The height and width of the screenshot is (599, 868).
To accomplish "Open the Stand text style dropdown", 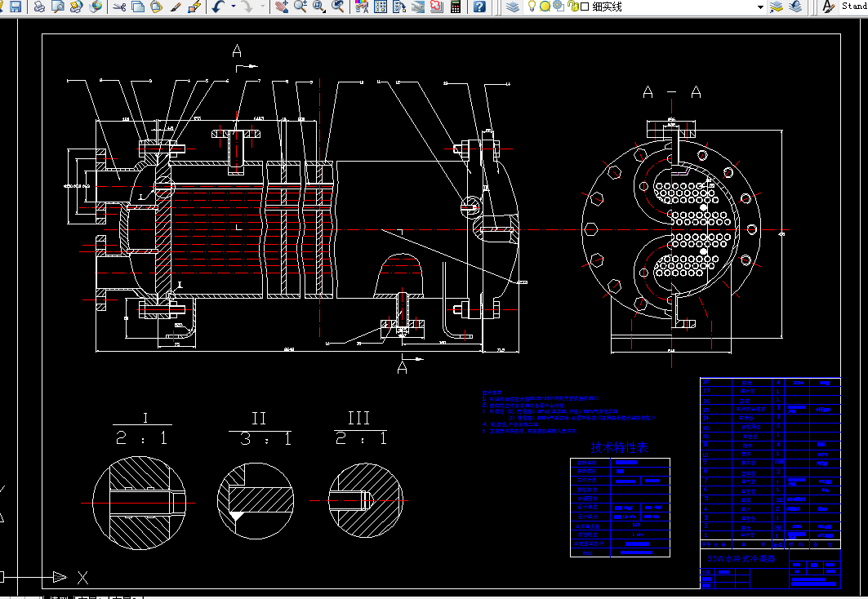I will tap(853, 7).
